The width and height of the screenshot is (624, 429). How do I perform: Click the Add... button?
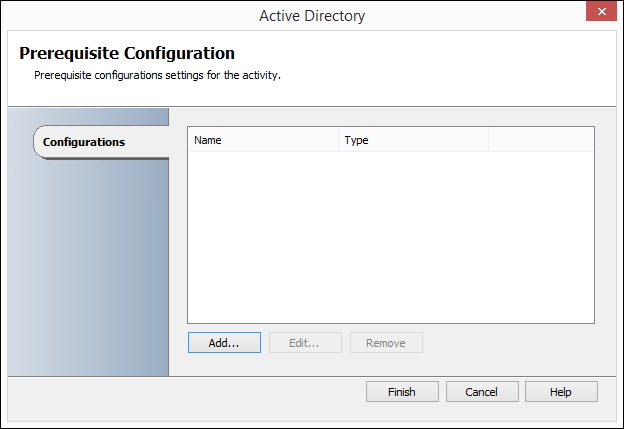[224, 343]
